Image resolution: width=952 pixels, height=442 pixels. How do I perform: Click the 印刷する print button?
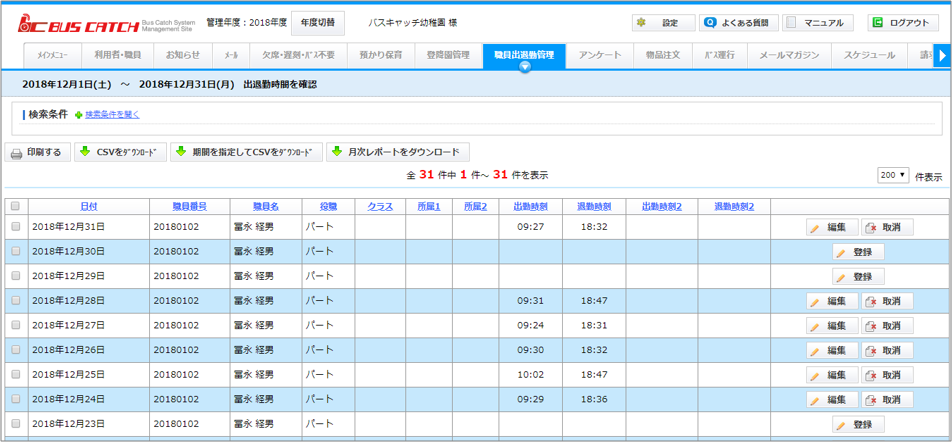coord(38,152)
